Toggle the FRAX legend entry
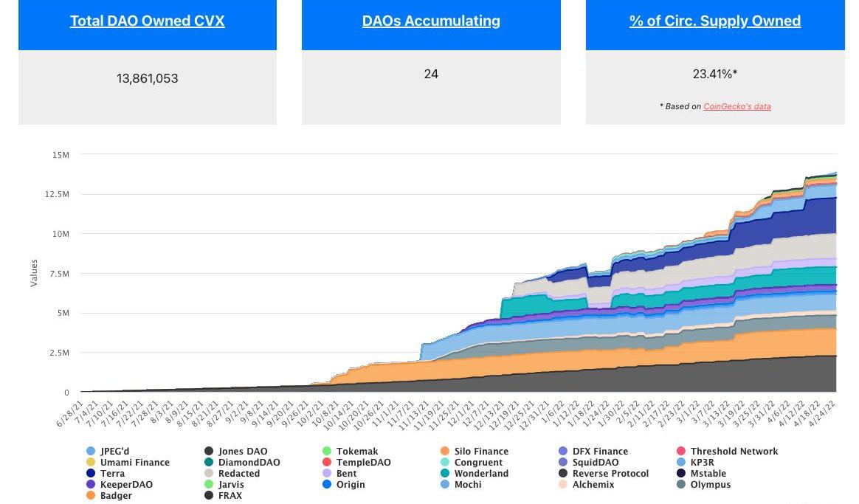Screen dimensions: 859x504 pos(223,495)
